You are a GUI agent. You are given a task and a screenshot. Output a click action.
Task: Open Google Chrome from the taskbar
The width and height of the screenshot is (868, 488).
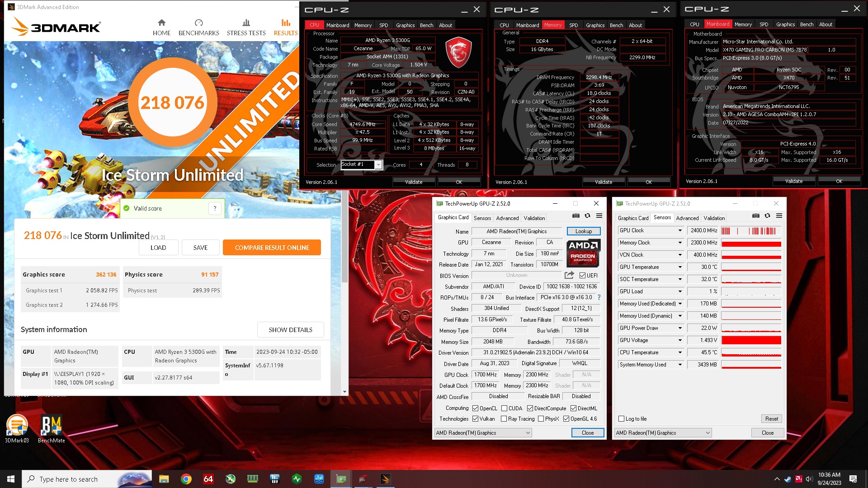(186, 479)
